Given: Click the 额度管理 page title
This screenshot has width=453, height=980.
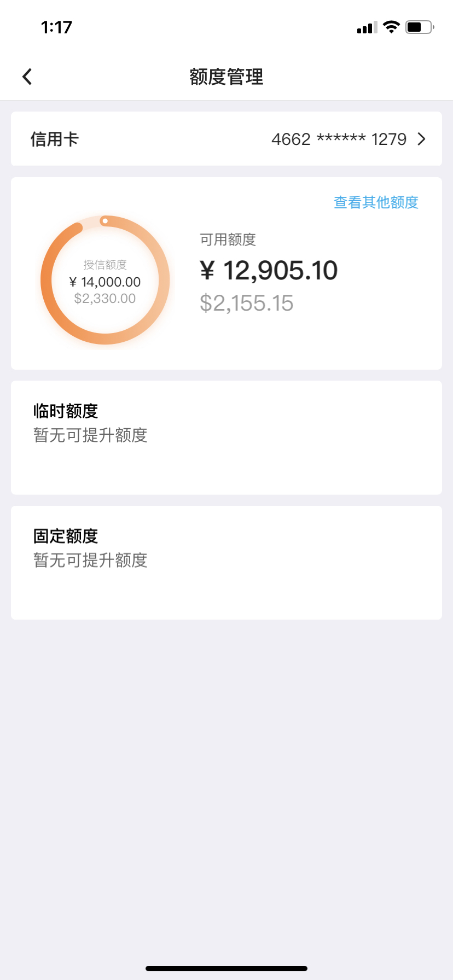Looking at the screenshot, I should click(x=226, y=77).
